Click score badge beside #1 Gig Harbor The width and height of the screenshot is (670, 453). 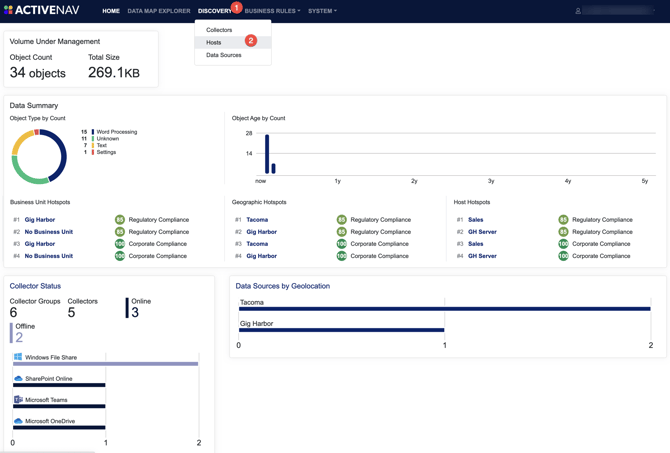point(120,220)
